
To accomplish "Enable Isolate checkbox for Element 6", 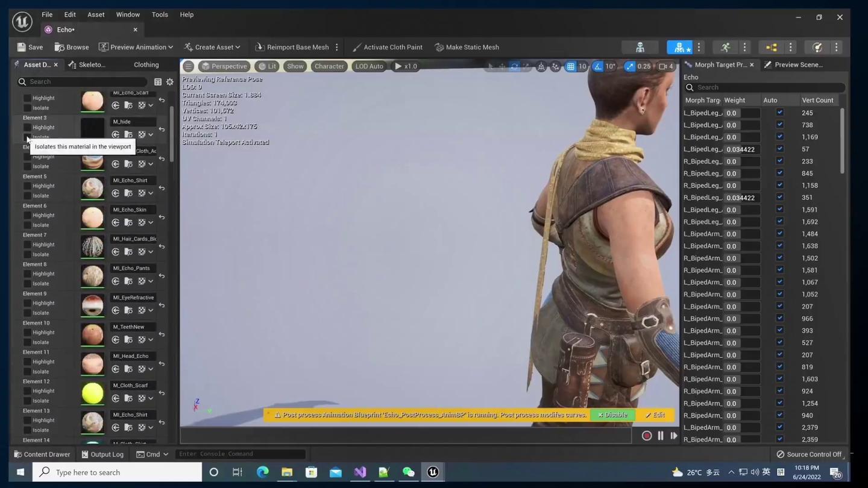I will (x=27, y=225).
